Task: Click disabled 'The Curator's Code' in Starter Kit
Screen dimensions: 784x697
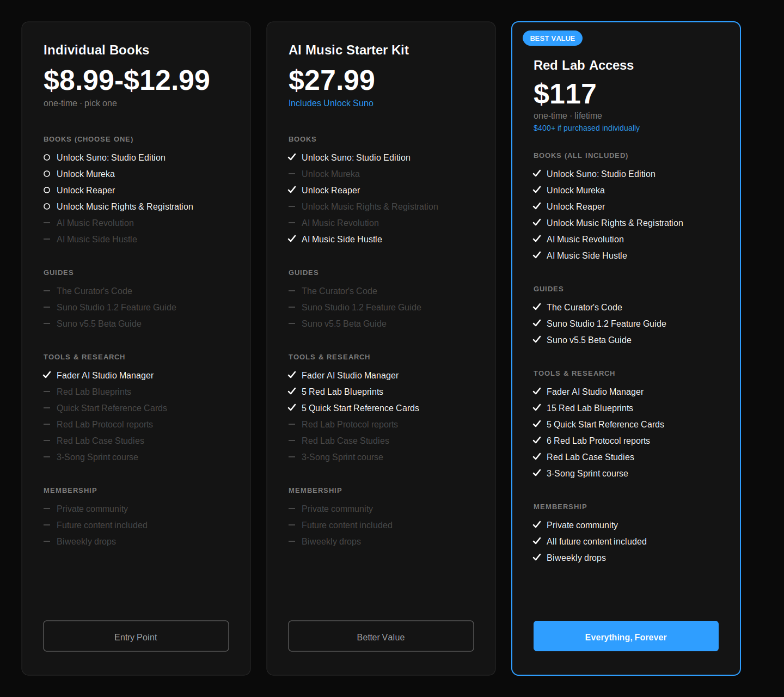Action: [339, 291]
